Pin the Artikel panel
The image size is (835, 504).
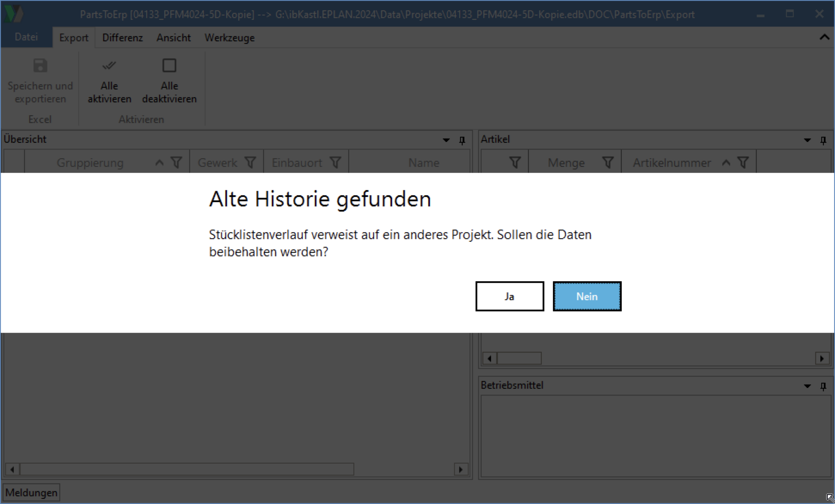pyautogui.click(x=823, y=140)
